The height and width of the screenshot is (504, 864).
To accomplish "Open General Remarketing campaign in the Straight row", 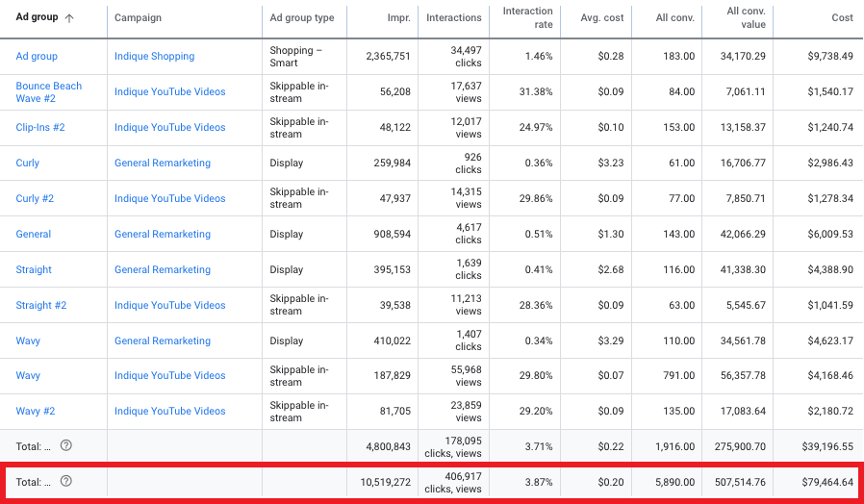I will 162,269.
